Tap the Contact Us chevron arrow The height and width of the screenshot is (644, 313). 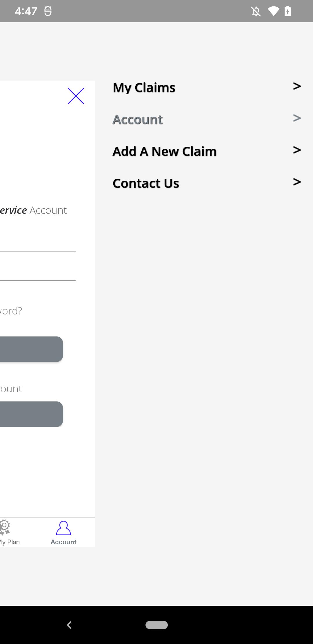tap(297, 182)
